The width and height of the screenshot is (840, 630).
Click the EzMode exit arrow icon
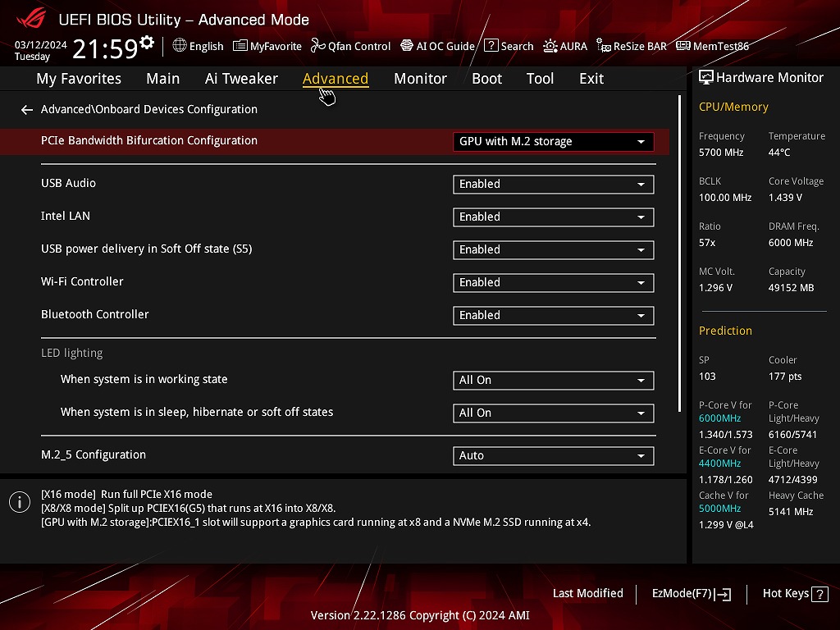tap(724, 594)
